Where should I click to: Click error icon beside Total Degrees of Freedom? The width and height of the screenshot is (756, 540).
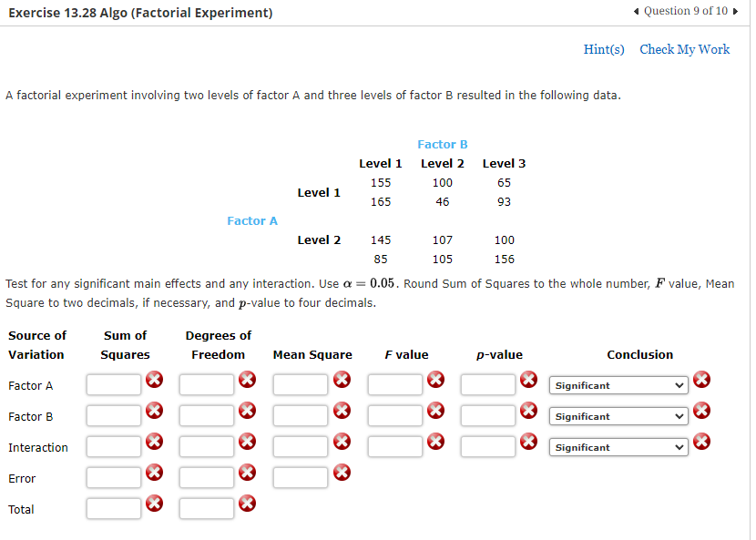coord(248,504)
